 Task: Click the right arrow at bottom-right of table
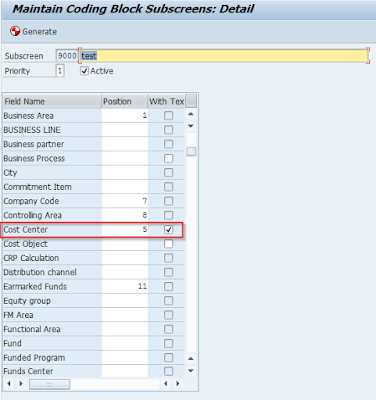(178, 384)
